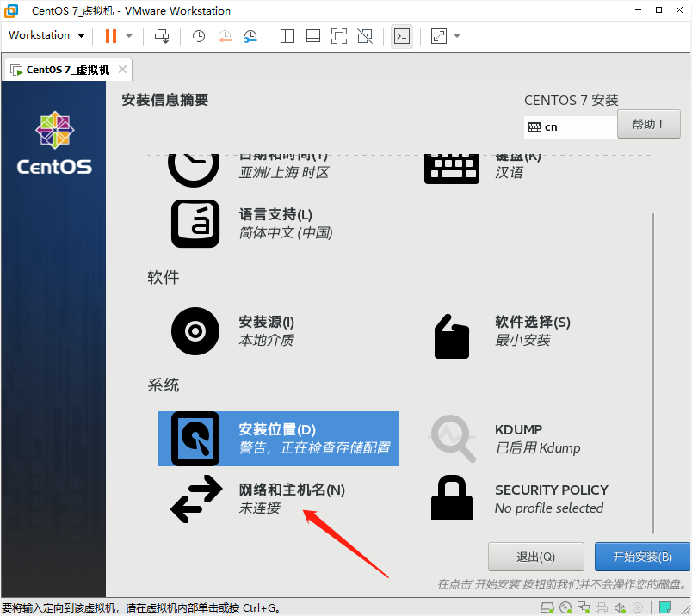Click 最小安装 text
Screen dimensions: 692x616
click(x=522, y=340)
